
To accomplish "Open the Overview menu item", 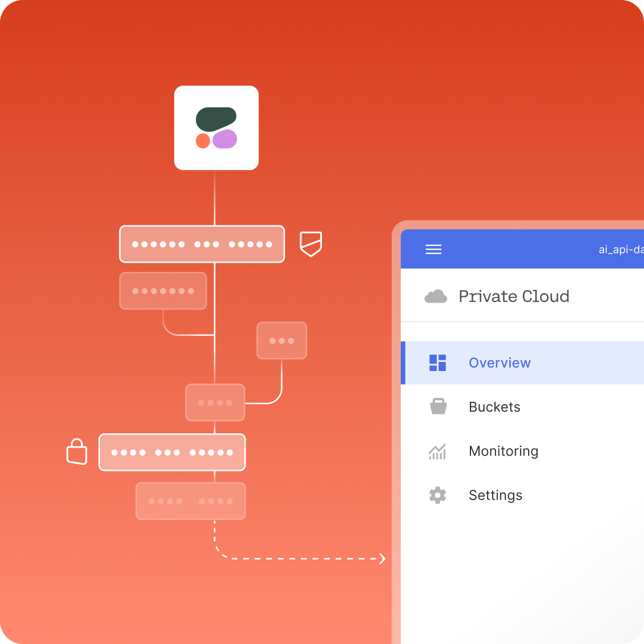I will [522, 363].
